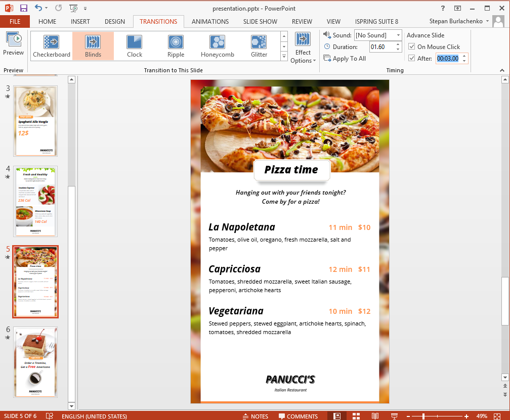Select the Clock transition

click(x=135, y=46)
